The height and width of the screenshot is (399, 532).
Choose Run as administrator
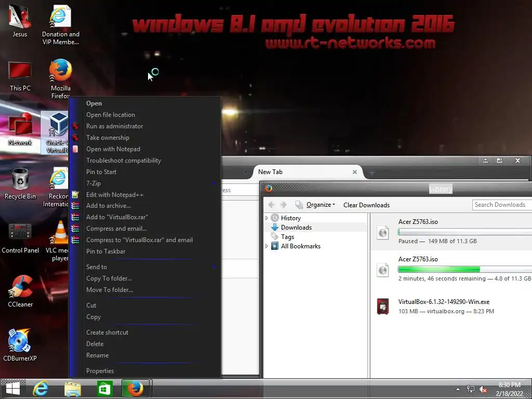(144, 126)
